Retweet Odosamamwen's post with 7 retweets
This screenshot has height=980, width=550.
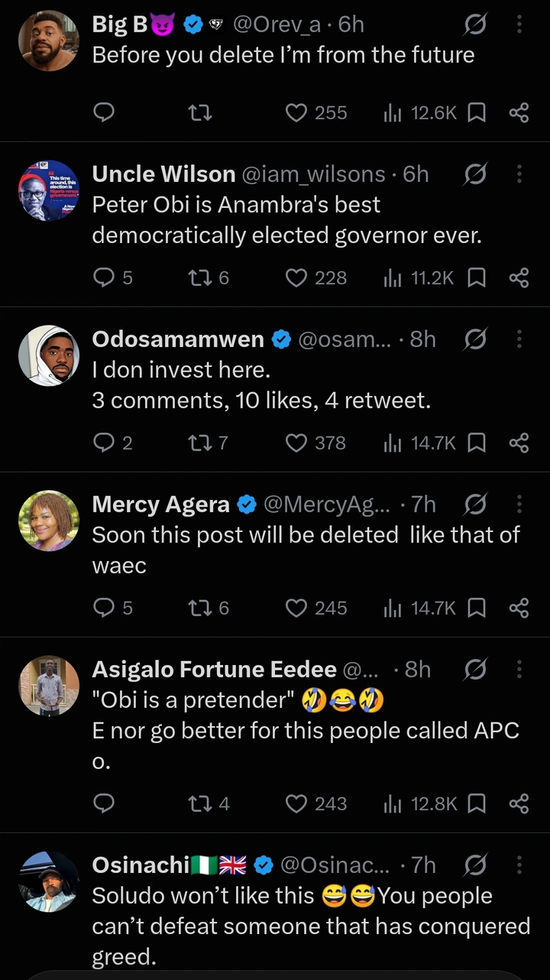pyautogui.click(x=208, y=443)
